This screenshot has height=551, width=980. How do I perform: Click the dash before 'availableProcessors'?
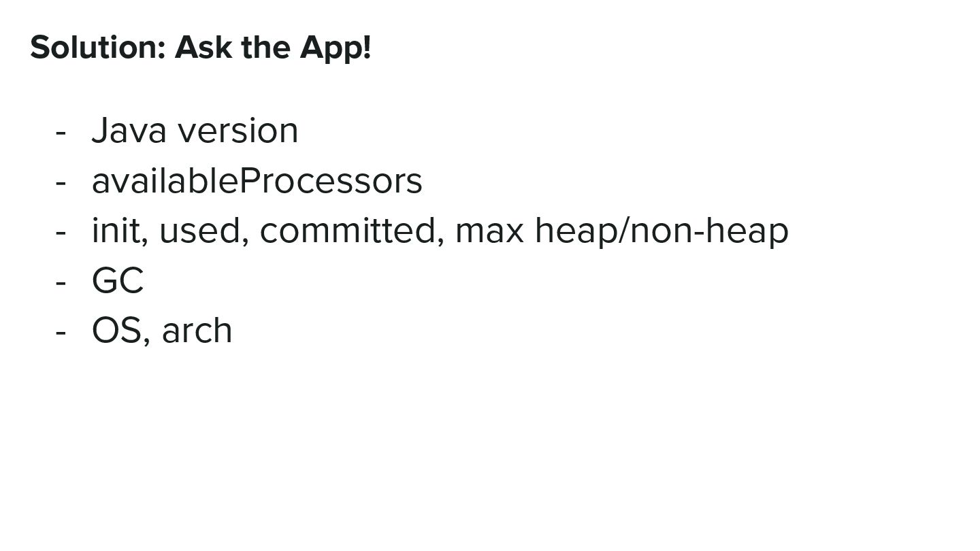[61, 182]
